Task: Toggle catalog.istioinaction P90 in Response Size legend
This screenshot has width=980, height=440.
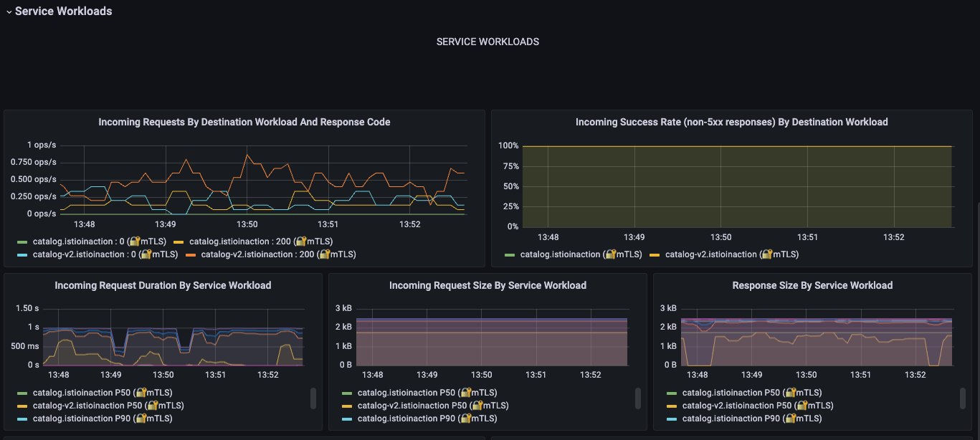Action: pyautogui.click(x=752, y=419)
